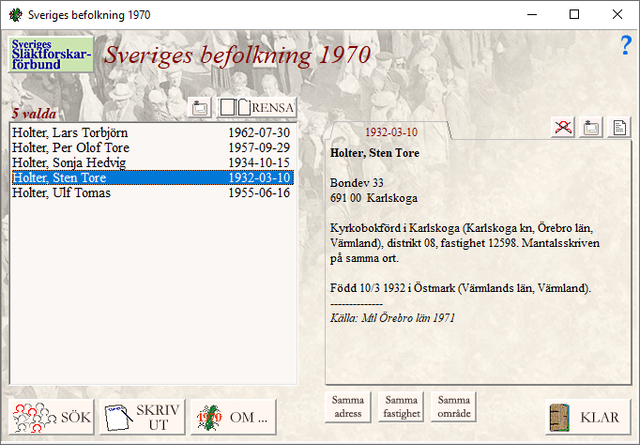The height and width of the screenshot is (445, 640).
Task: Select Holter, Ulf Tomas row
Action: [153, 193]
